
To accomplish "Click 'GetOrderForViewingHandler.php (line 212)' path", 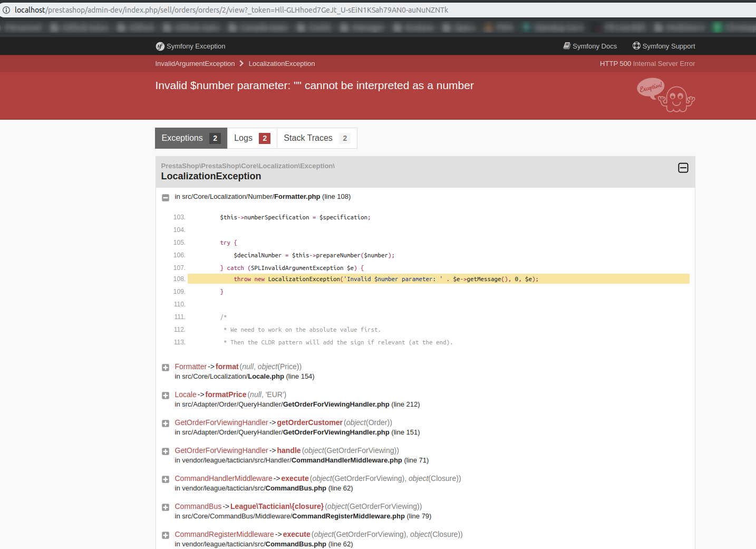I will click(297, 404).
